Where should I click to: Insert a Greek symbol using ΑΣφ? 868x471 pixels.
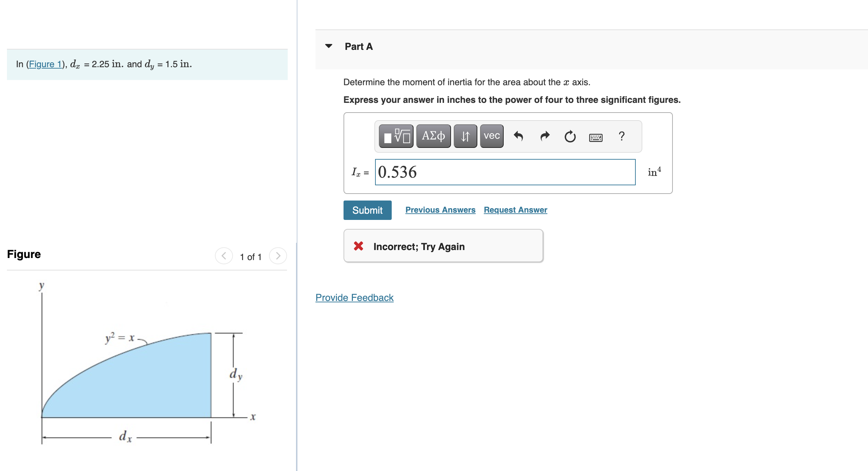(x=433, y=136)
